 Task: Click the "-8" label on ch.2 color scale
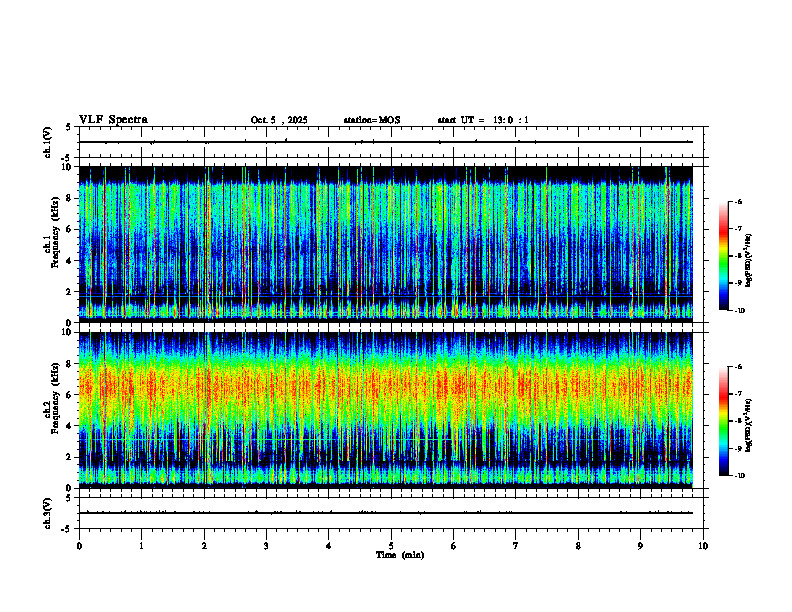739,421
